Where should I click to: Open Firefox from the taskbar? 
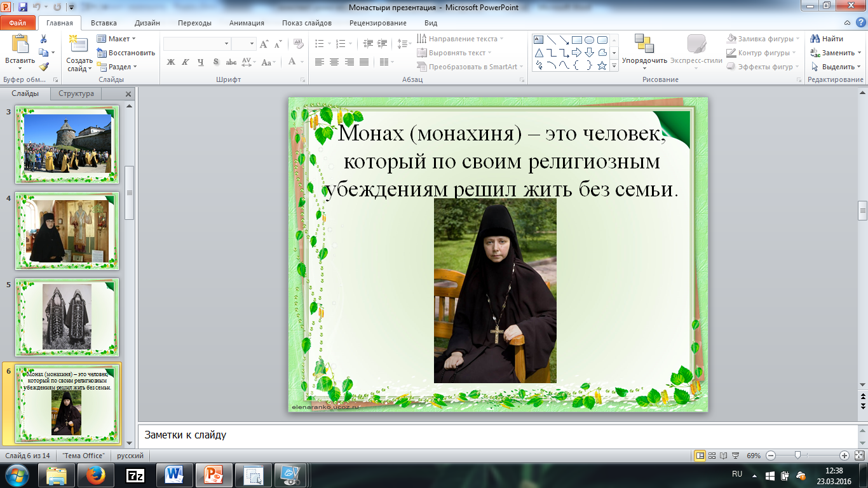coord(95,475)
